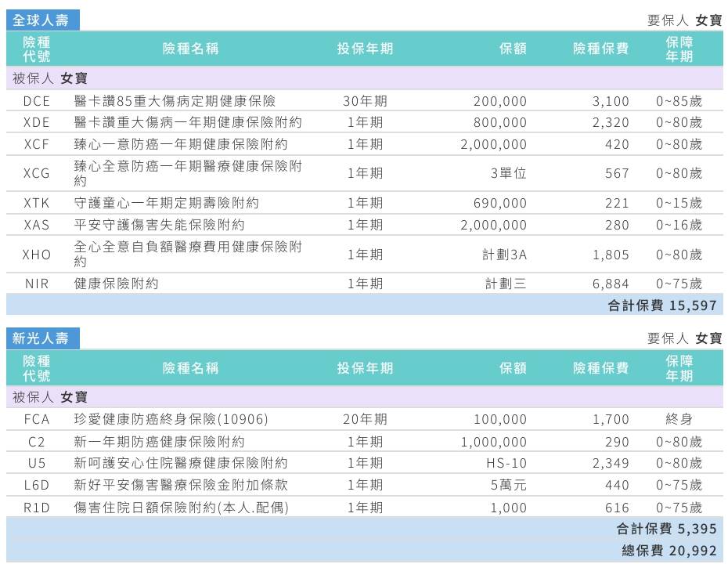
Task: Select 守護童心一年期定期壽險附約 entry
Action: click(x=166, y=203)
